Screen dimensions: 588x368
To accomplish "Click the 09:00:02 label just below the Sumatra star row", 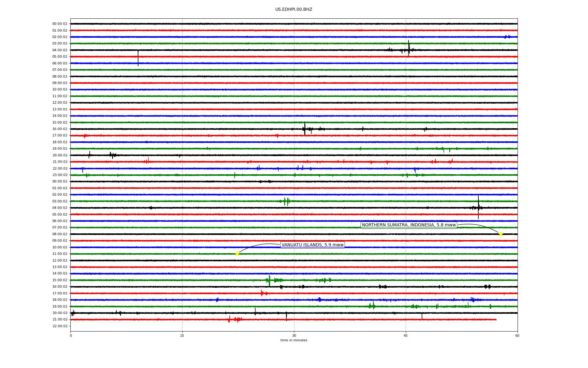I will click(x=60, y=241).
